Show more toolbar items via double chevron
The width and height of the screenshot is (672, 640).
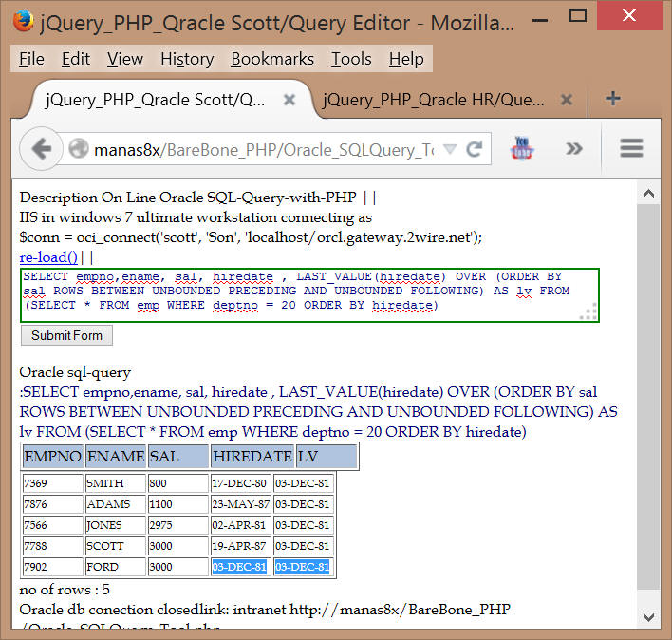point(574,148)
